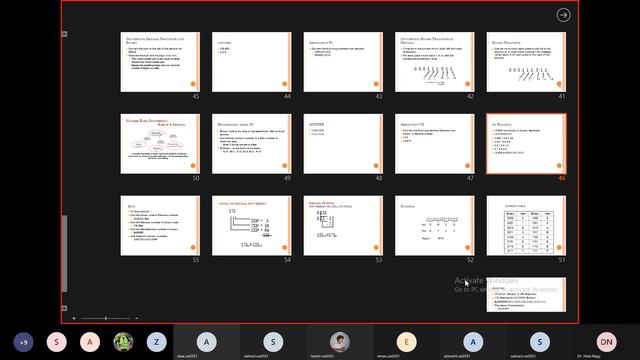Click the circled right-arrow button in the slide sorter
This screenshot has height=360, width=640.
(563, 15)
